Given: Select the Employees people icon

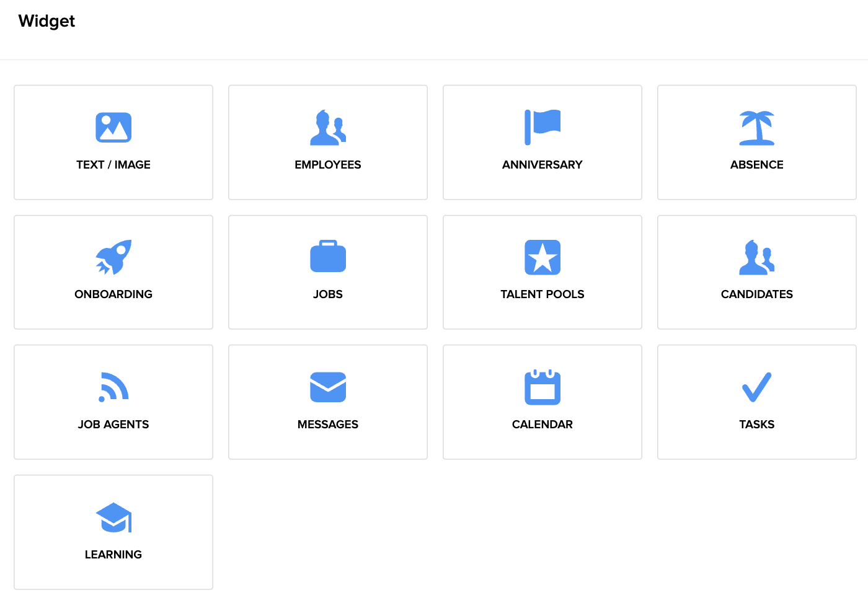Looking at the screenshot, I should click(x=328, y=128).
